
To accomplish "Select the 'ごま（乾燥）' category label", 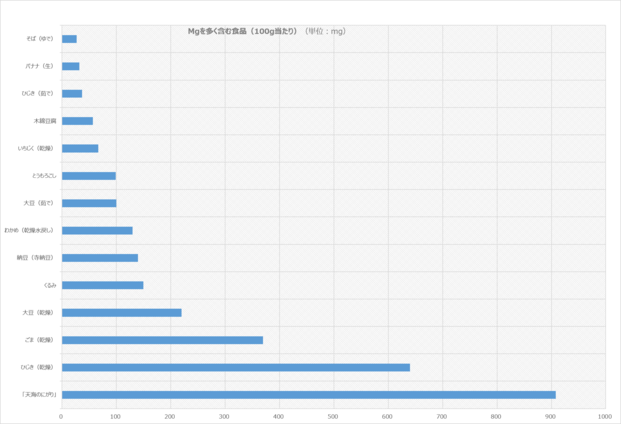I will (39, 340).
